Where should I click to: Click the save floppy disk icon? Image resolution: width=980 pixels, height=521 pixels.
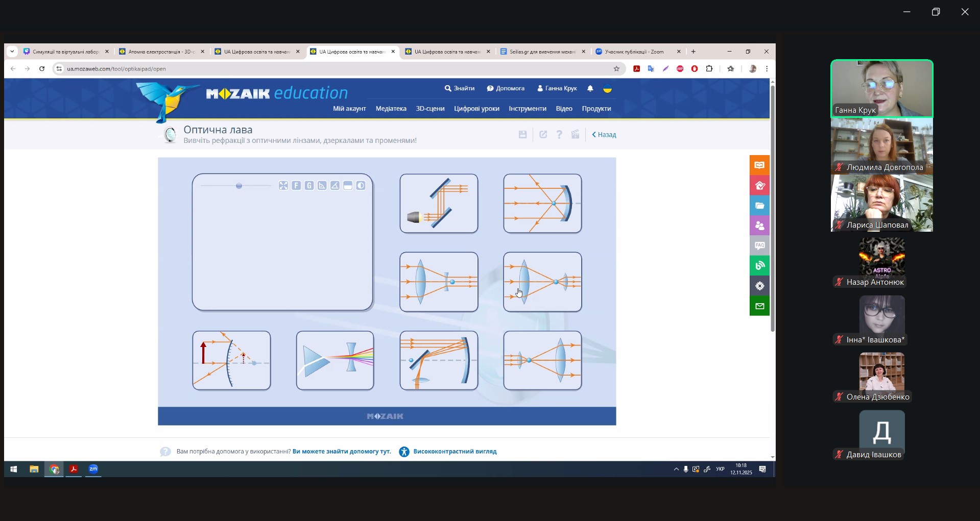coord(522,135)
